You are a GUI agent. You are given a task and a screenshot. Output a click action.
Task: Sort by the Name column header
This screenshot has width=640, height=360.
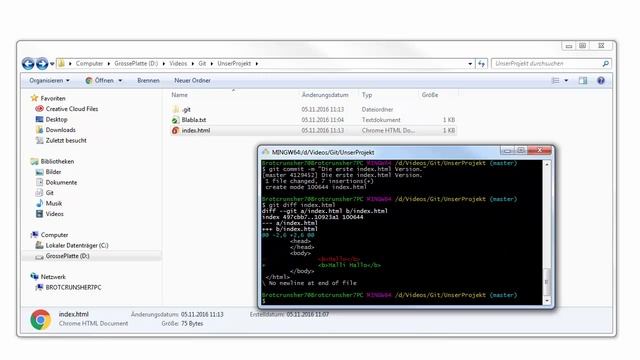click(180, 95)
